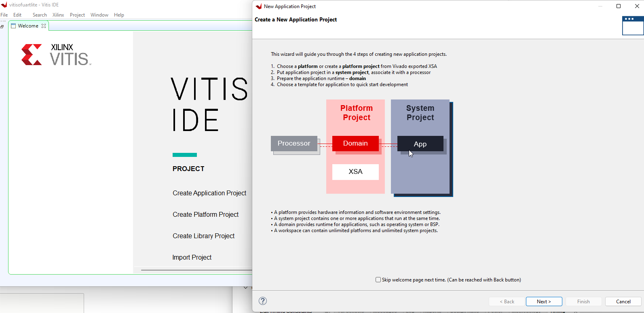Screen dimensions: 644x313
Task: Click the Vitis IDE icon in the main title bar
Action: (4, 5)
